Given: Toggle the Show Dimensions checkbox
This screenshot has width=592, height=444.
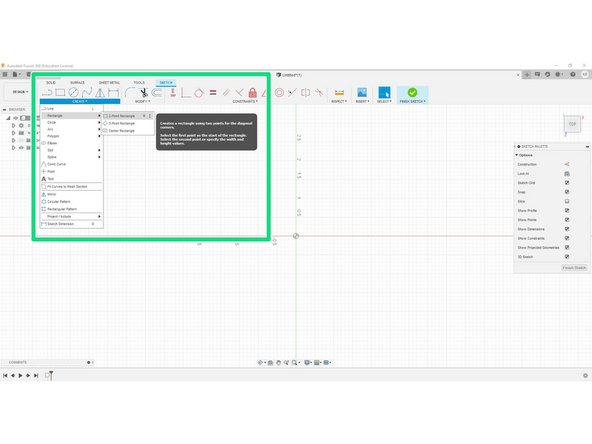Looking at the screenshot, I should point(567,229).
